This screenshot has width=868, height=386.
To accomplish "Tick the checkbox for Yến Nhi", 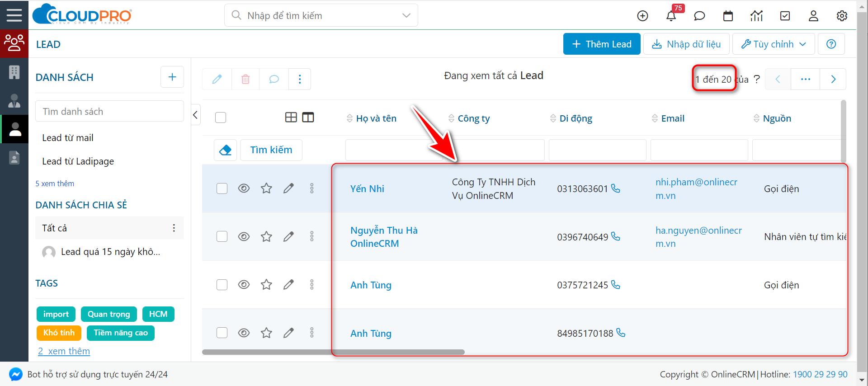I will pyautogui.click(x=222, y=188).
